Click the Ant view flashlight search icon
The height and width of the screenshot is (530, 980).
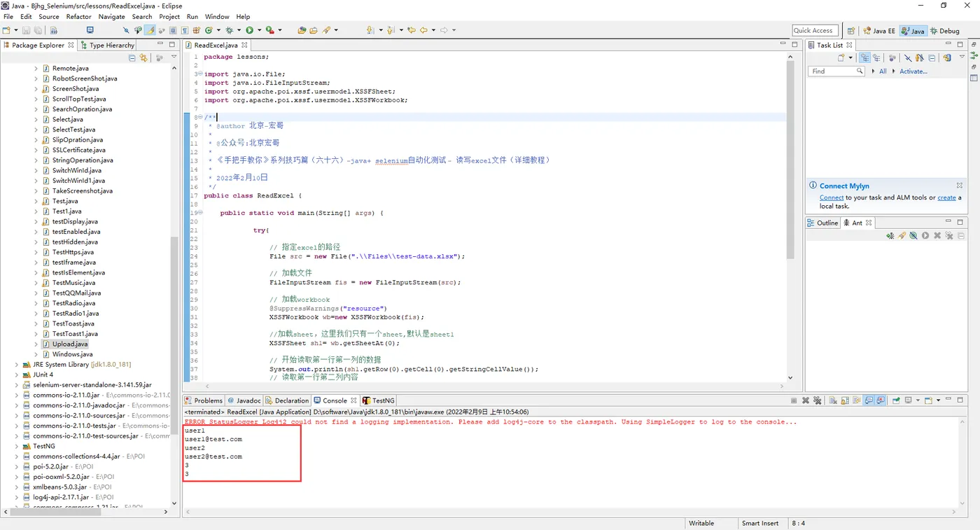pyautogui.click(x=902, y=236)
